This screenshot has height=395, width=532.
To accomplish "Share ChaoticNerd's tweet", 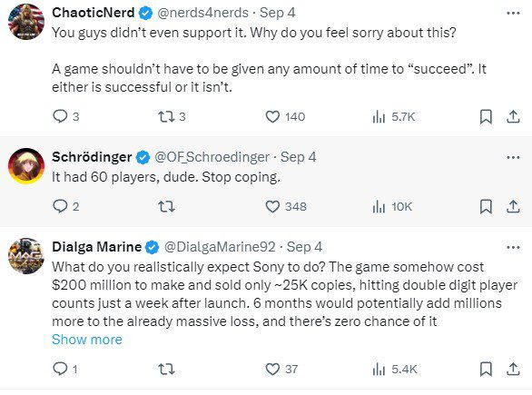I will pyautogui.click(x=513, y=117).
